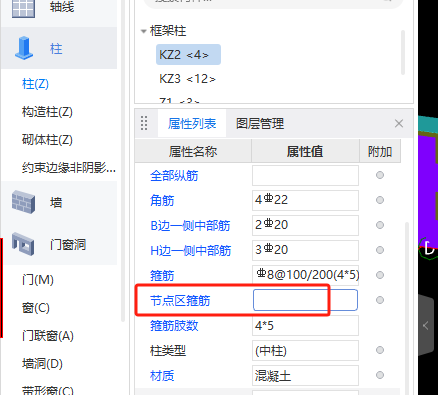Switch to the 属性列表 tab

(192, 124)
